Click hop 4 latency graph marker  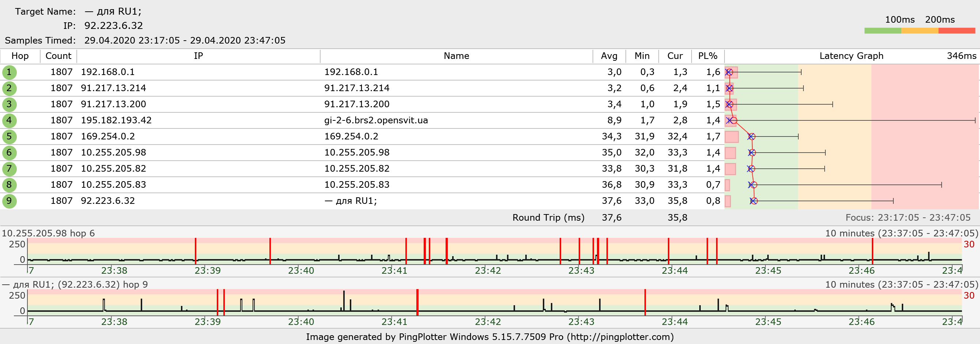[733, 120]
